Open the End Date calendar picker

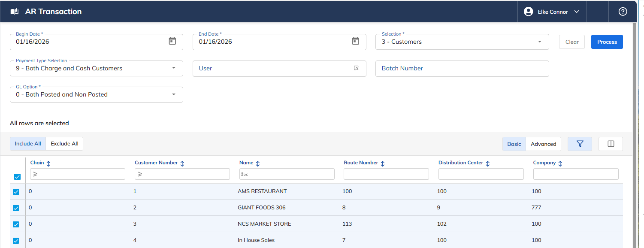click(355, 41)
